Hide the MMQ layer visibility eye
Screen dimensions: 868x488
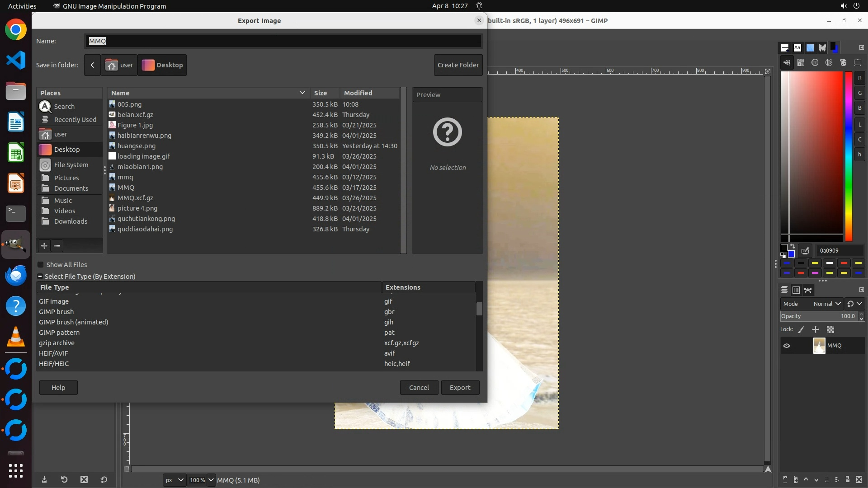(x=787, y=346)
